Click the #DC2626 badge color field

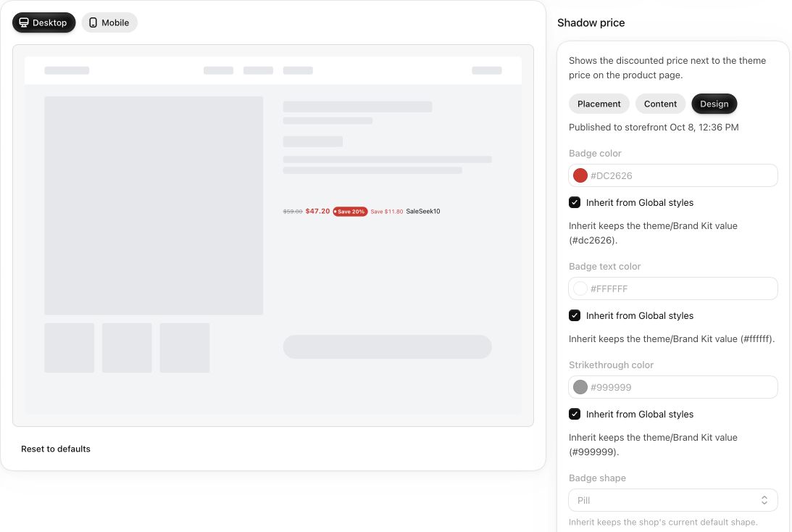tap(672, 176)
